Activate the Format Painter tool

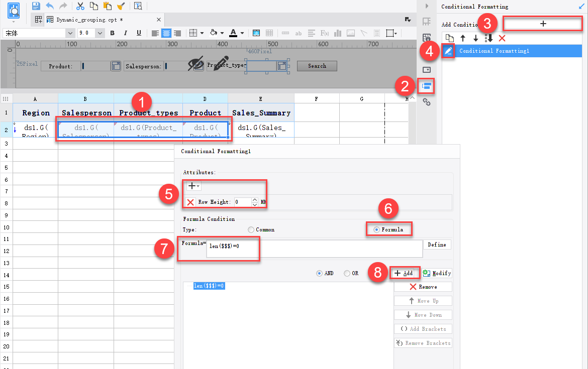[x=121, y=6]
